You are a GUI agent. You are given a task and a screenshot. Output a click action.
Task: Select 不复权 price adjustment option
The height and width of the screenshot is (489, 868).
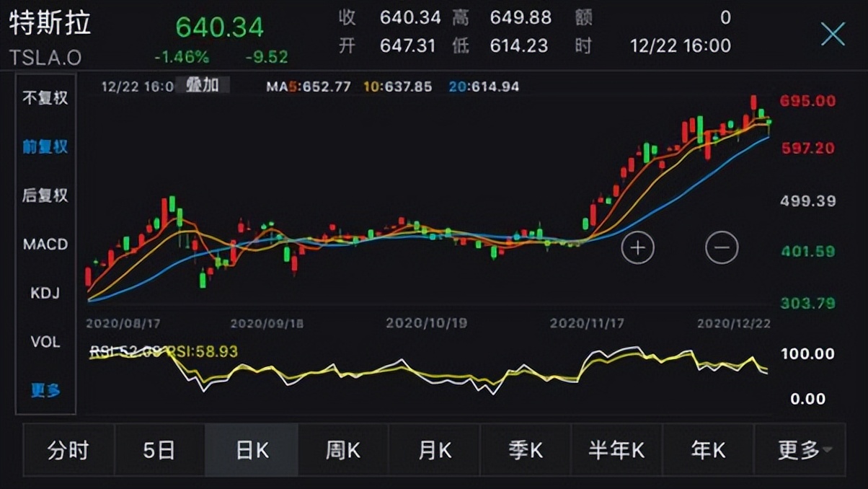[45, 97]
